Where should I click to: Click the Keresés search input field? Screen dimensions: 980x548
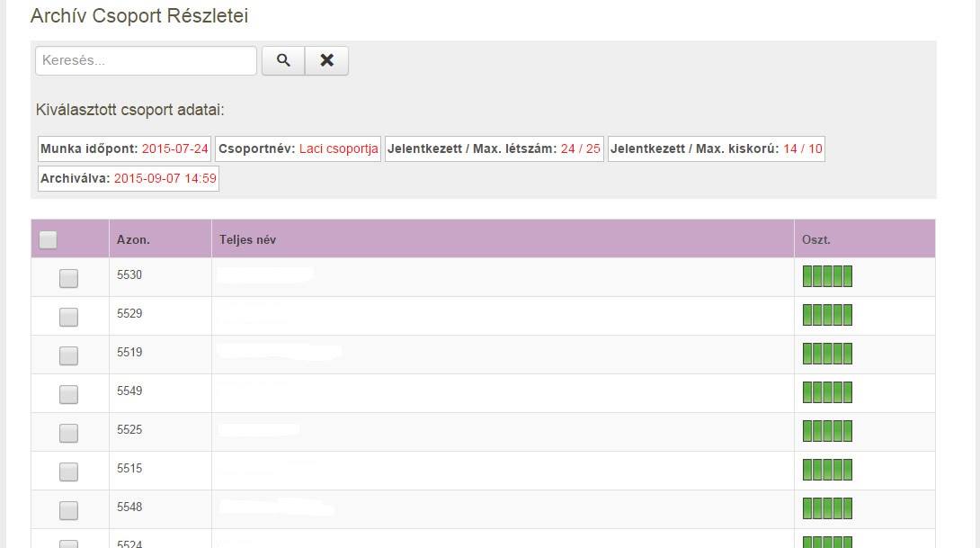tap(146, 60)
